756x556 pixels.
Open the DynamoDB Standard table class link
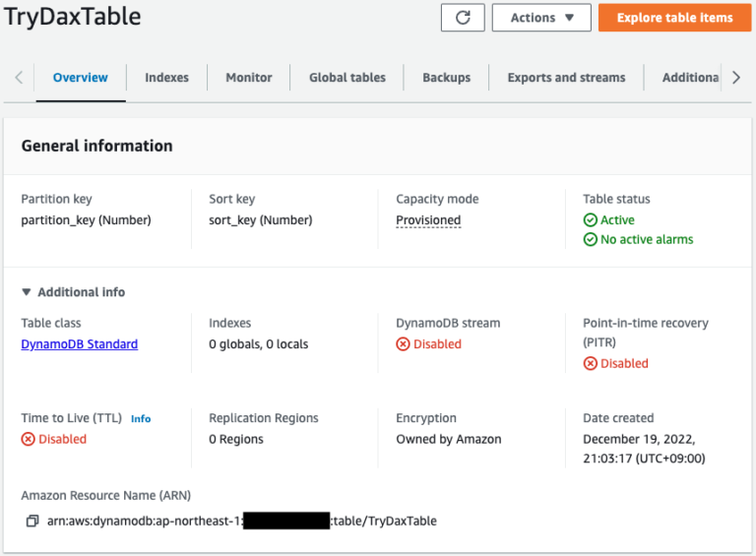coord(79,344)
